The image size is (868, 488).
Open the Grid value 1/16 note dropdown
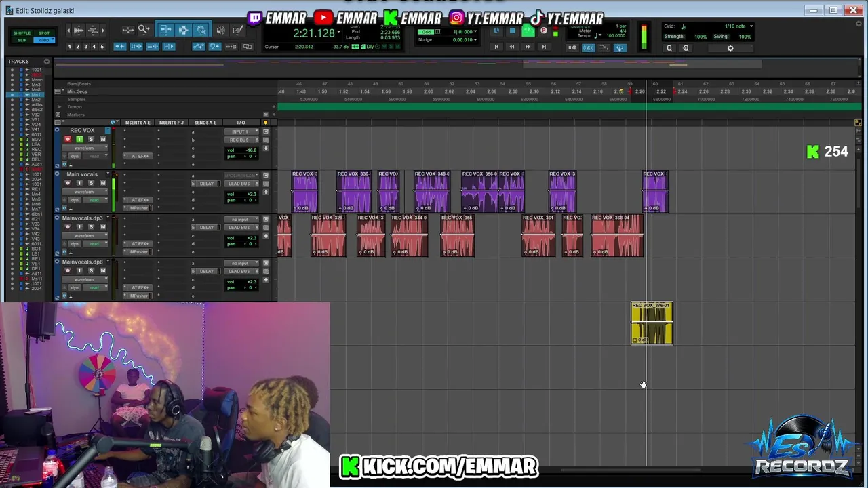(x=738, y=26)
